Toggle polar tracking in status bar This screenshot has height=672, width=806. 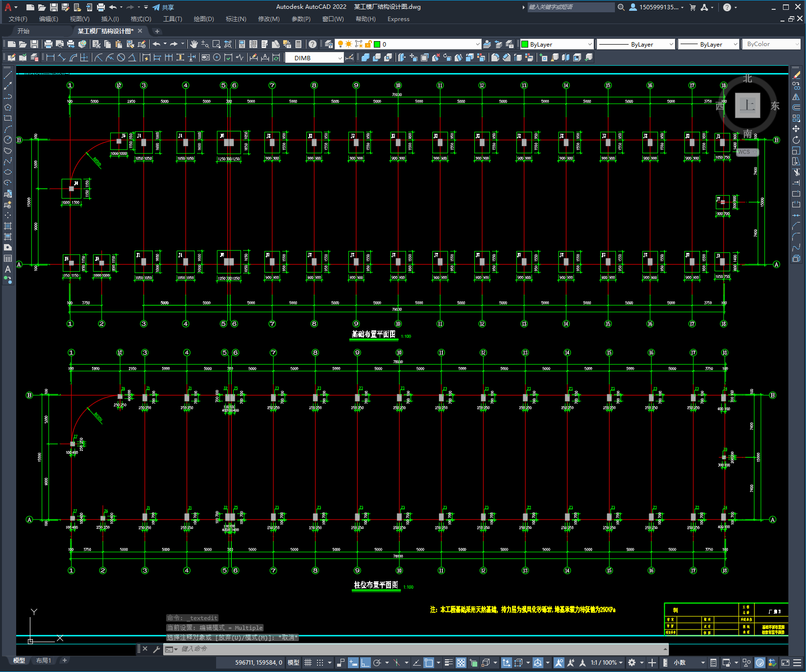click(x=377, y=663)
